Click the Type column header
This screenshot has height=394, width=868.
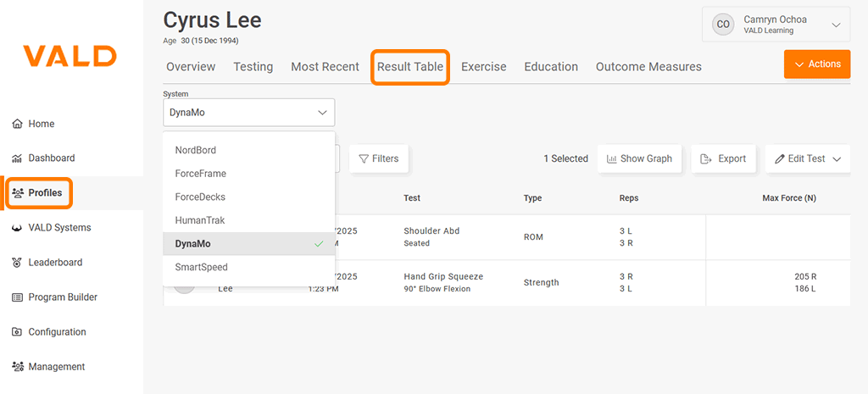coord(532,198)
